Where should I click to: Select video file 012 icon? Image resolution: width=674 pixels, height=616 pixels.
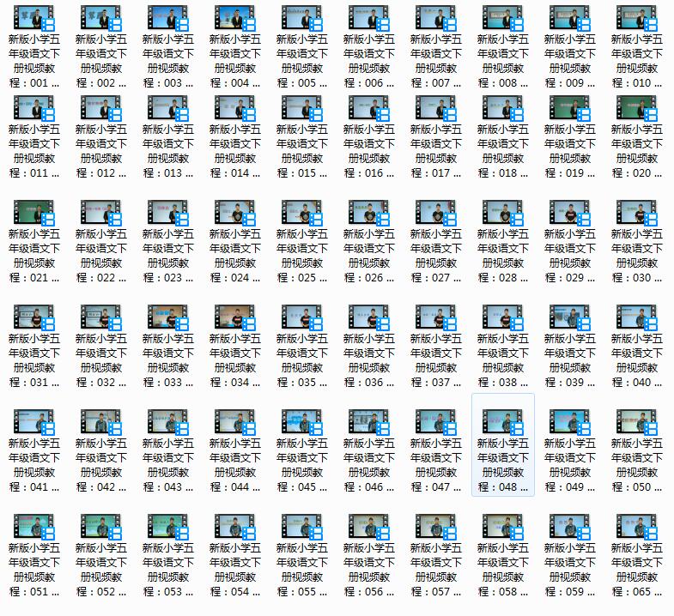[100, 108]
